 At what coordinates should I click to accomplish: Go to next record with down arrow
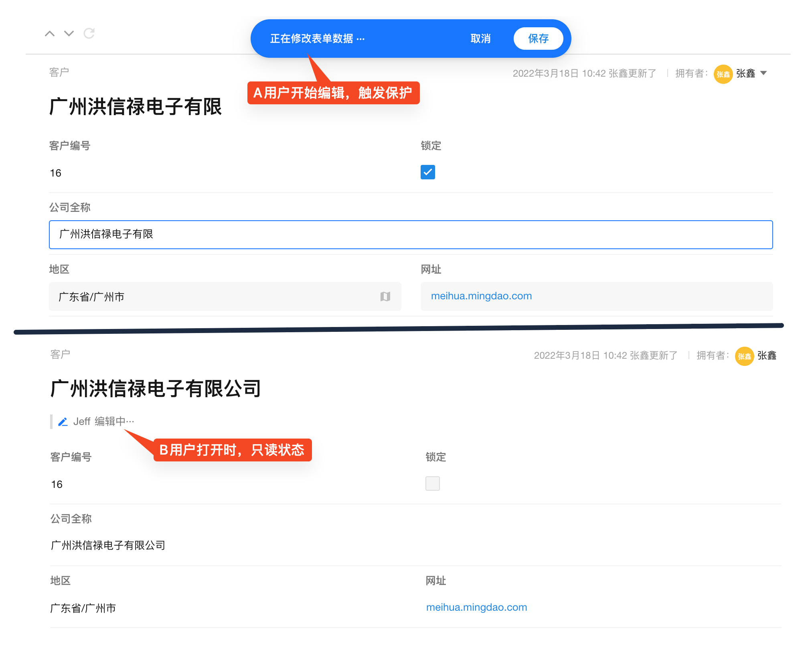point(69,34)
